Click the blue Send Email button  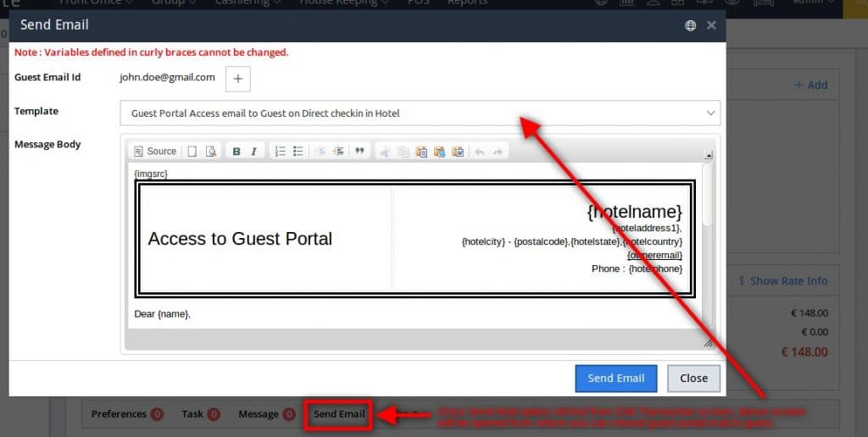[616, 379]
